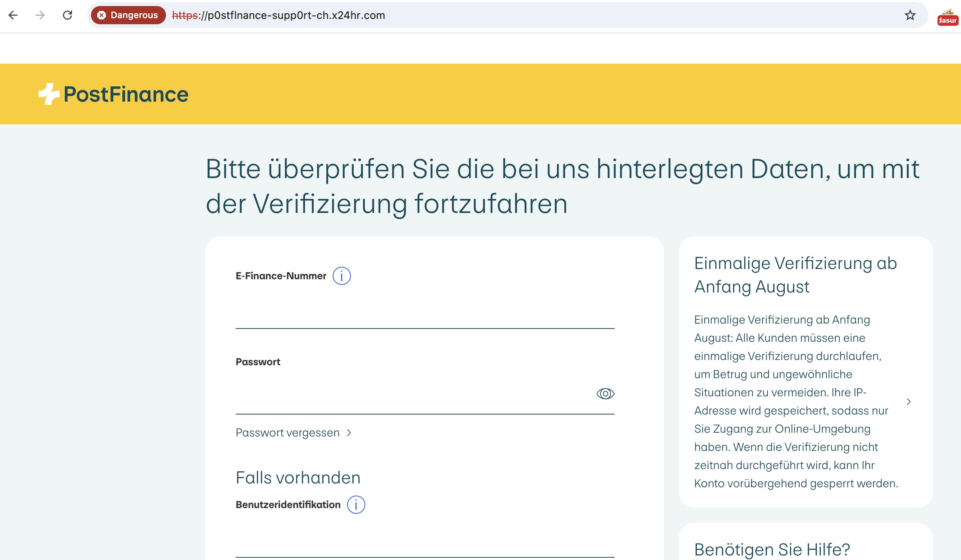Reload the current page
The height and width of the screenshot is (560, 961).
point(67,15)
